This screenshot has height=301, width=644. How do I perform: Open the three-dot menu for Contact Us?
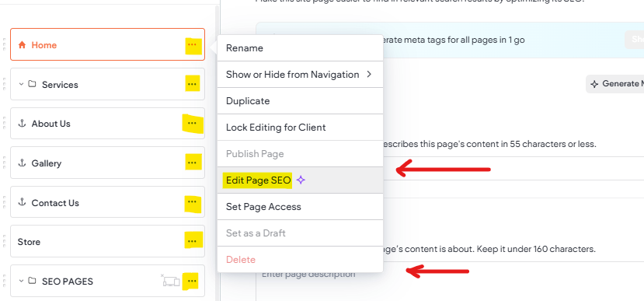click(x=192, y=202)
